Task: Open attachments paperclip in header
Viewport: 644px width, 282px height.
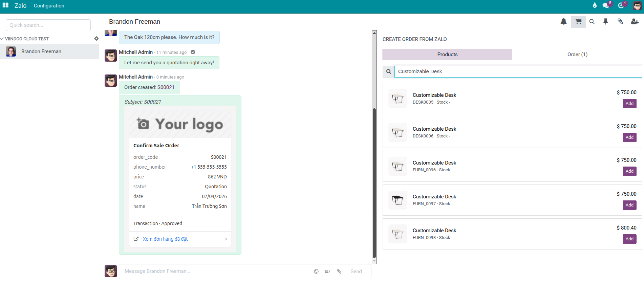Action: click(x=620, y=22)
